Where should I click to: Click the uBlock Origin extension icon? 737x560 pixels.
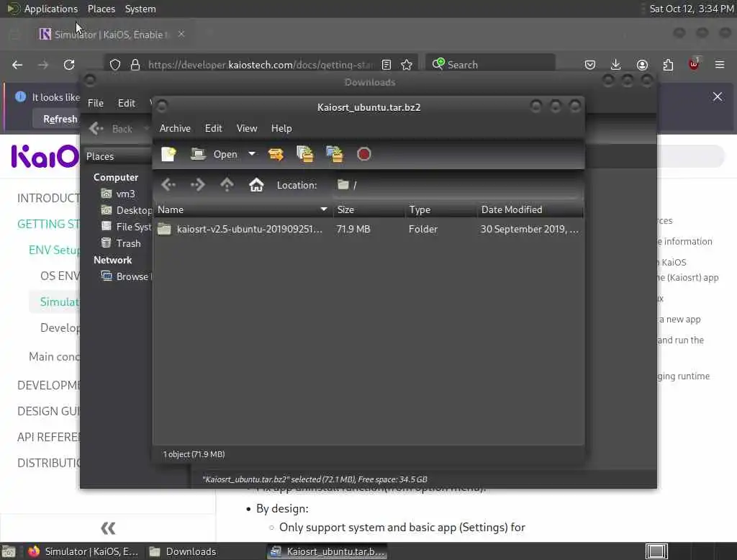tap(694, 64)
